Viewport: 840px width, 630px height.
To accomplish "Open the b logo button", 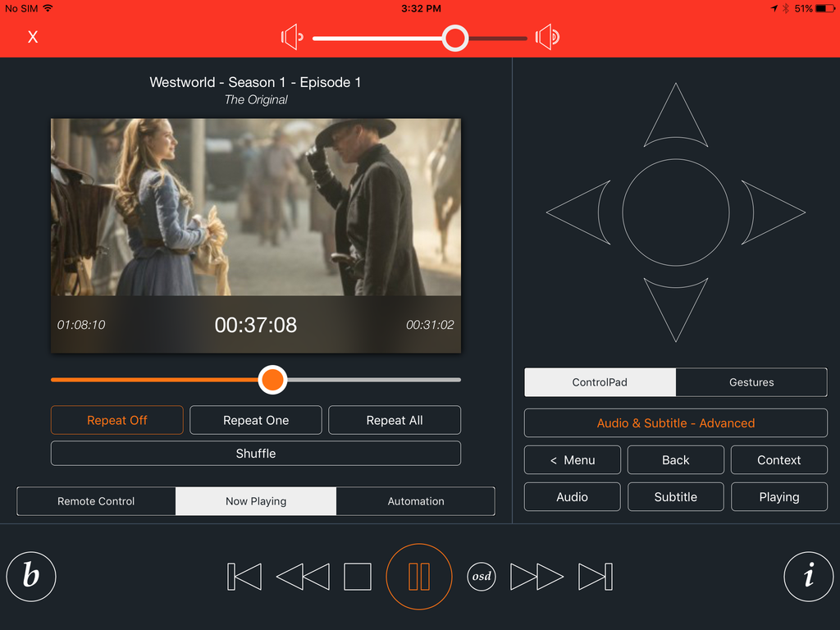I will pos(31,577).
